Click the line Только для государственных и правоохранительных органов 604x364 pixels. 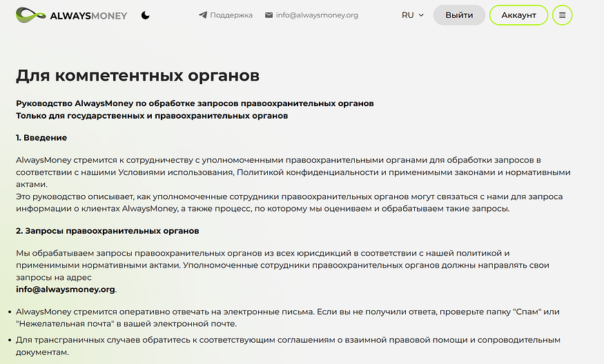pyautogui.click(x=152, y=116)
